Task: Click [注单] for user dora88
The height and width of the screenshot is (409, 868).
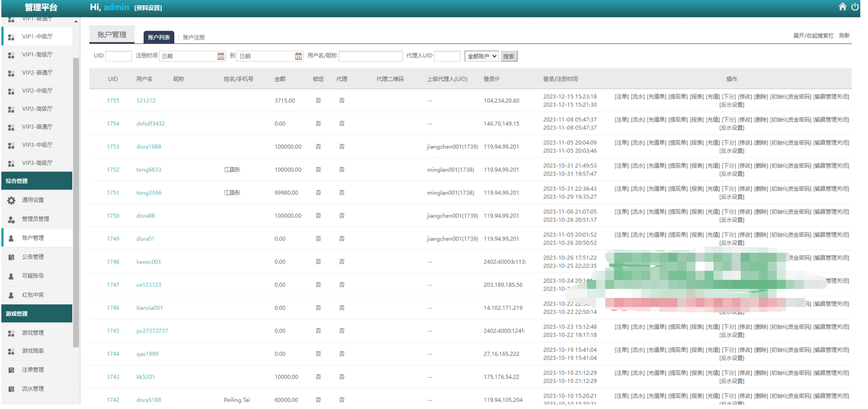Action: click(621, 212)
